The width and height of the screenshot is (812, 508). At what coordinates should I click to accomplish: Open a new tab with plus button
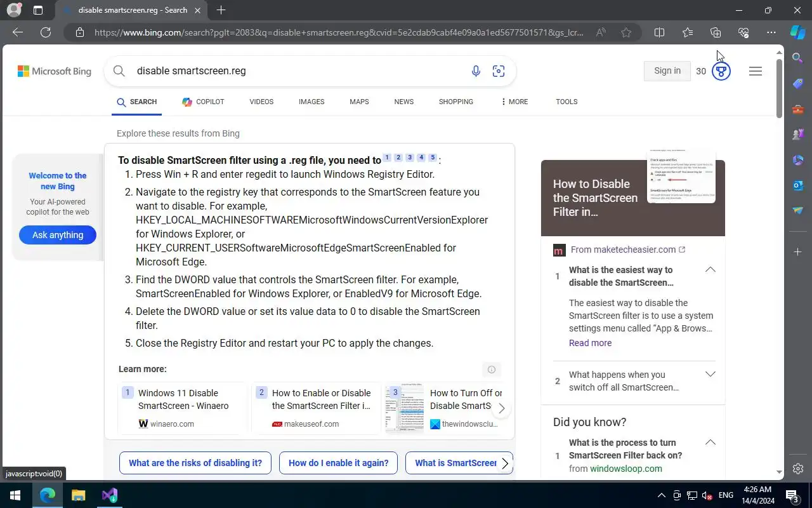221,10
